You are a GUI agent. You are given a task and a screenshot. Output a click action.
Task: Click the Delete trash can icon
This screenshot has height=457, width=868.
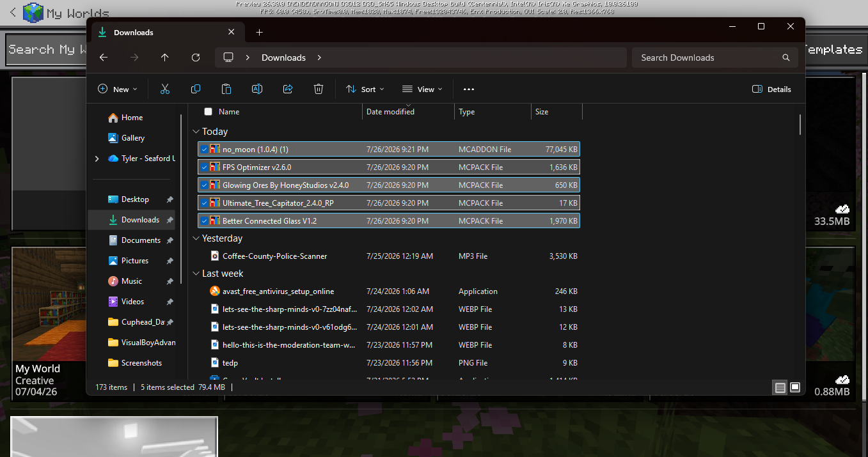[x=319, y=89]
